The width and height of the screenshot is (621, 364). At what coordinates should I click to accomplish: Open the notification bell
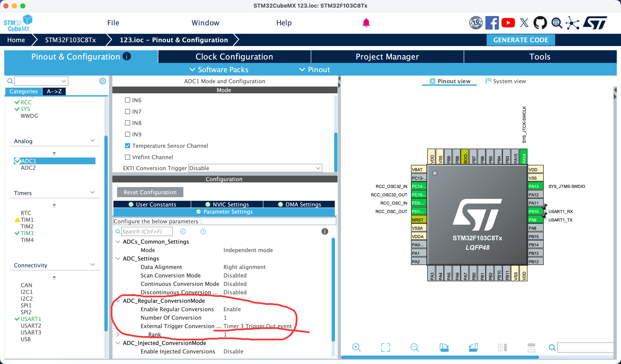[366, 23]
